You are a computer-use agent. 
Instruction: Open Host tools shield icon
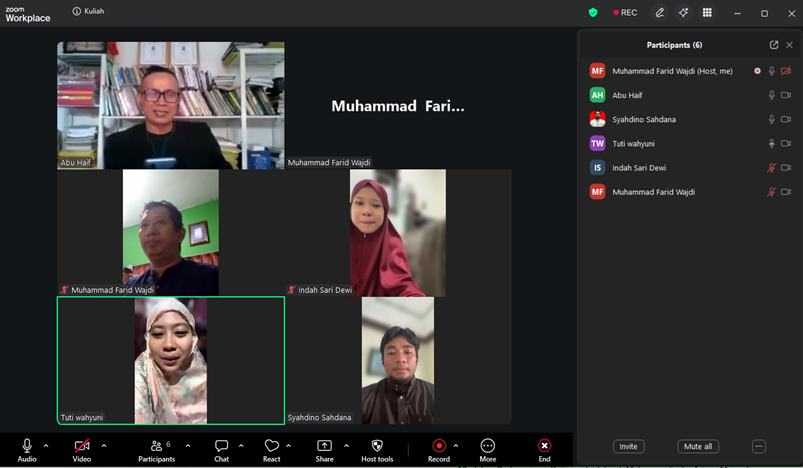[377, 446]
